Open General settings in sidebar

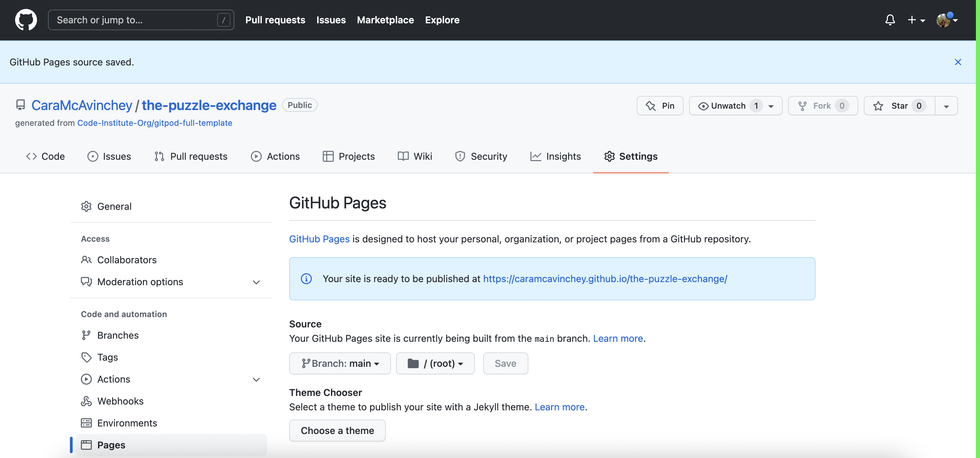tap(171, 206)
